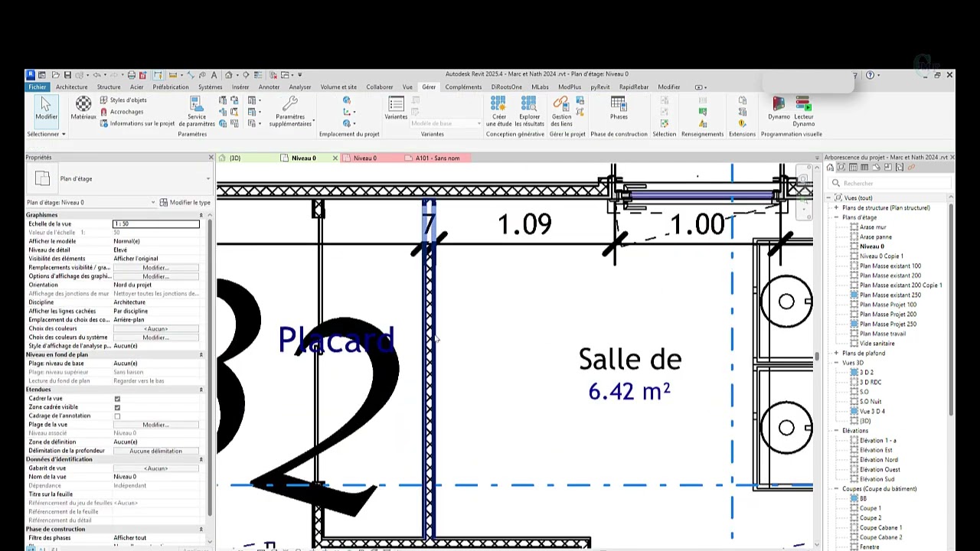Open Styles d'objets settings
980x551 pixels.
point(122,100)
